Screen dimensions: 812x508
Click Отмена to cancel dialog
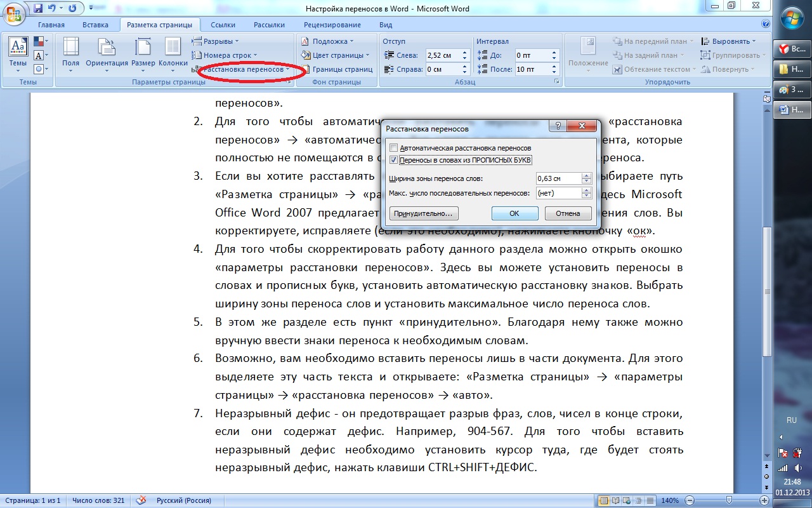tap(568, 213)
